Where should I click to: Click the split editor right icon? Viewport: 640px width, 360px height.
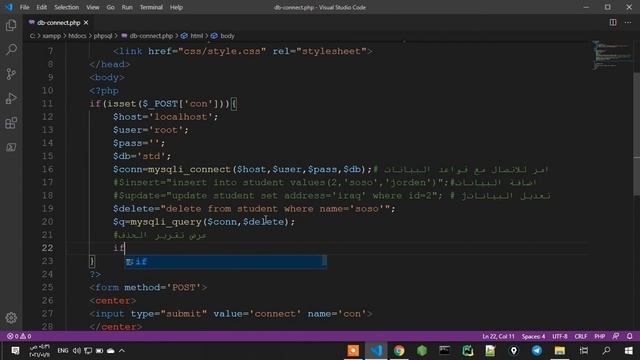click(613, 22)
